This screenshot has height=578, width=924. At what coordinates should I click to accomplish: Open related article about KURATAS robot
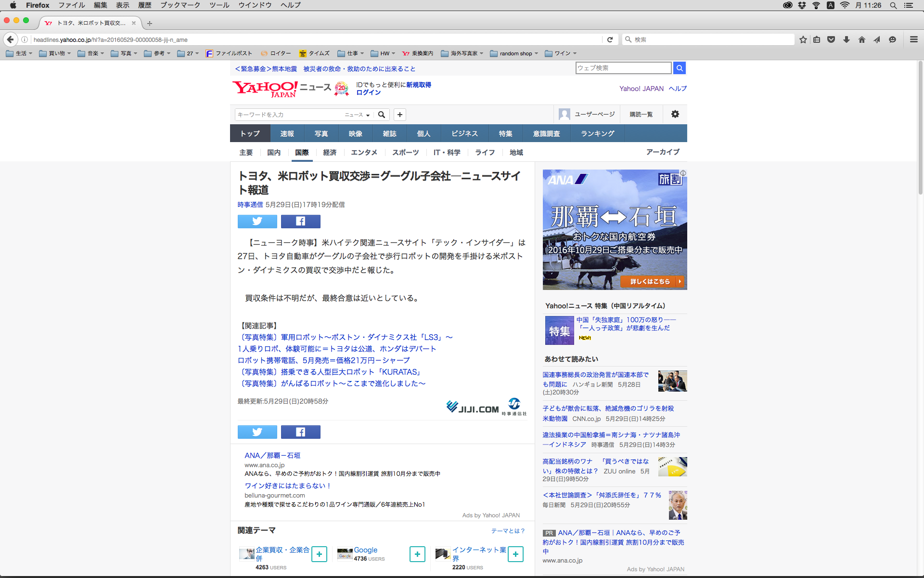[330, 372]
